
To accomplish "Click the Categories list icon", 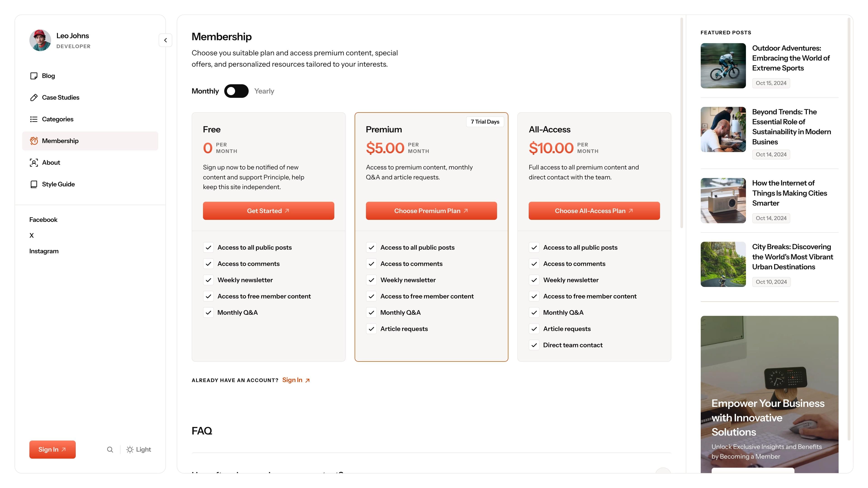I will pyautogui.click(x=34, y=119).
